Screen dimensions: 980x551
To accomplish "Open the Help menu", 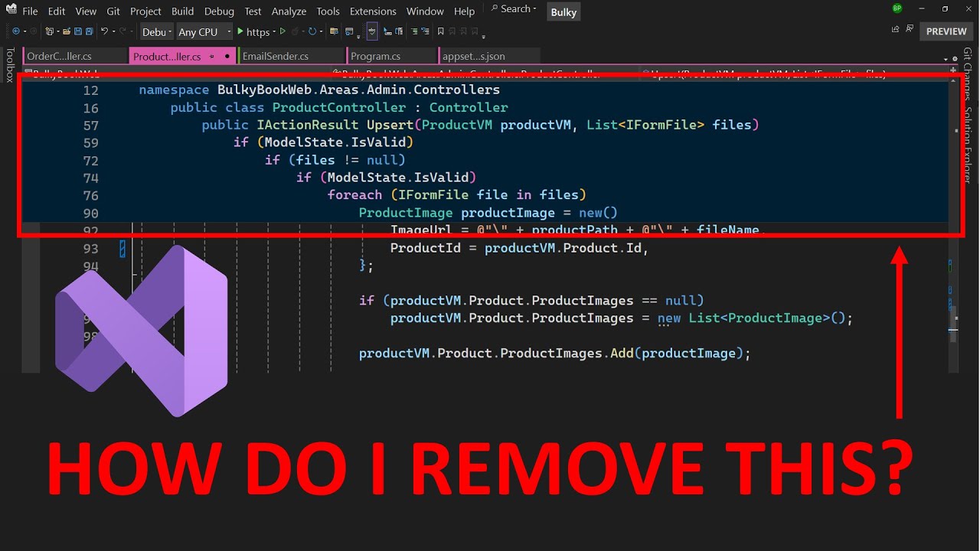I will [x=464, y=11].
